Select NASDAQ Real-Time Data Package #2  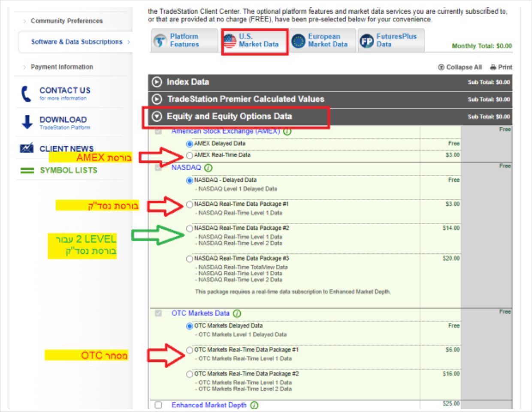click(x=190, y=228)
